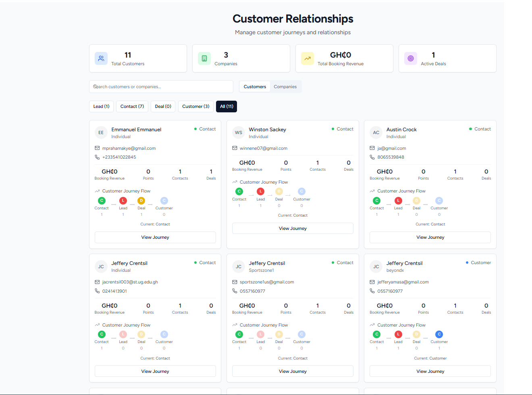Filter by Lead (1) stage

(101, 106)
